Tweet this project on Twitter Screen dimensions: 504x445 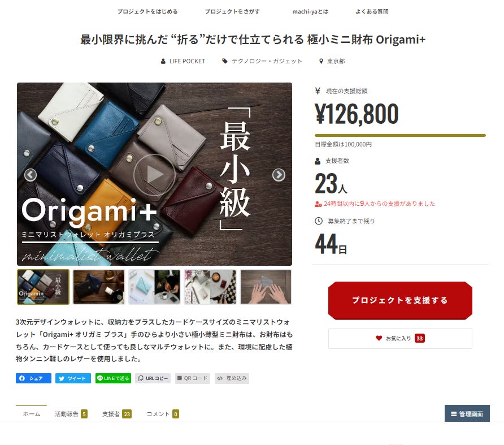coord(73,378)
